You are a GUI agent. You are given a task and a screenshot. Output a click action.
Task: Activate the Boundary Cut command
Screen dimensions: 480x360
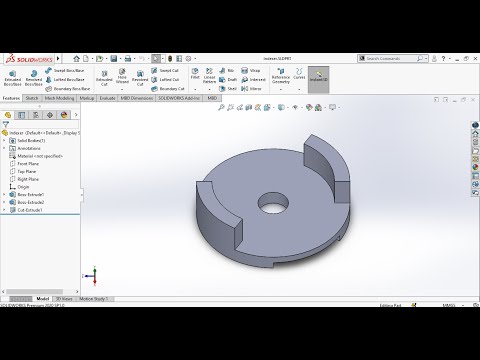tap(168, 89)
